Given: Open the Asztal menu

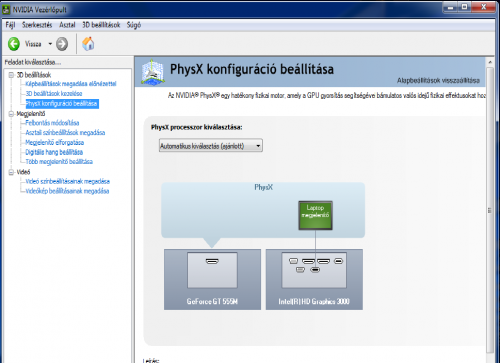Looking at the screenshot, I should (67, 25).
